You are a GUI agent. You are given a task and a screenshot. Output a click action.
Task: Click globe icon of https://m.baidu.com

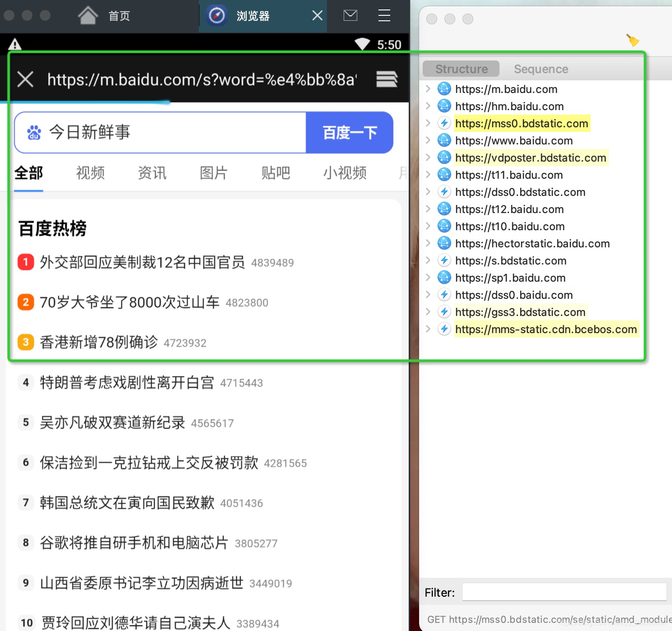coord(444,89)
